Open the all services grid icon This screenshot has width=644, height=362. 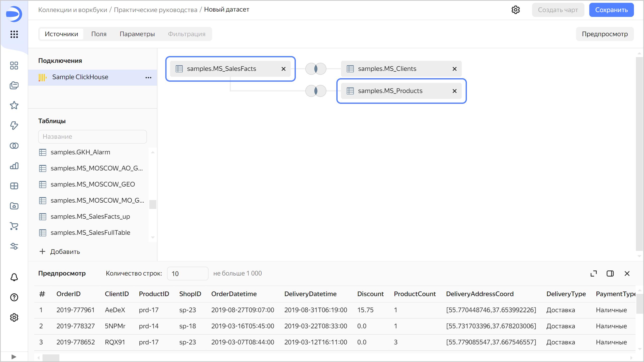click(14, 34)
